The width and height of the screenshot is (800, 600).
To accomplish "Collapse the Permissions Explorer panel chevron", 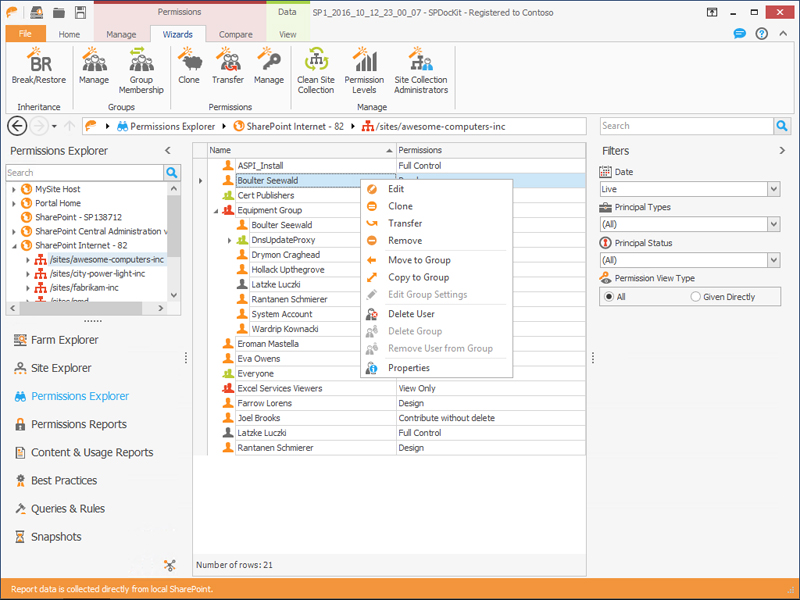I will pos(167,151).
